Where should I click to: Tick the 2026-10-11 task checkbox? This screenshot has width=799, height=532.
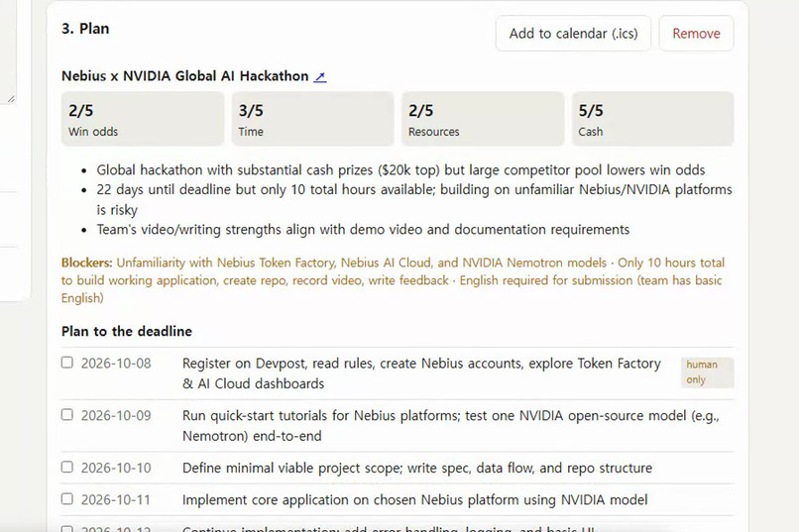tap(67, 499)
